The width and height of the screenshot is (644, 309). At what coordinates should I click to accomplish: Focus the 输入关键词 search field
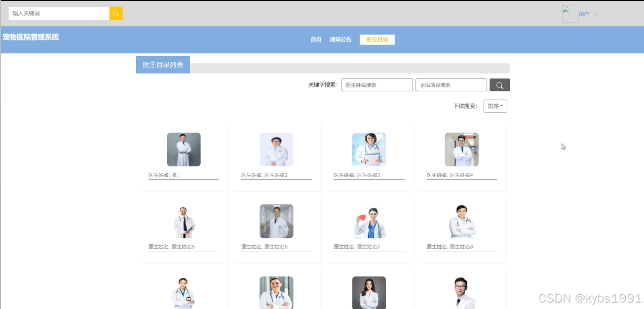coord(59,13)
